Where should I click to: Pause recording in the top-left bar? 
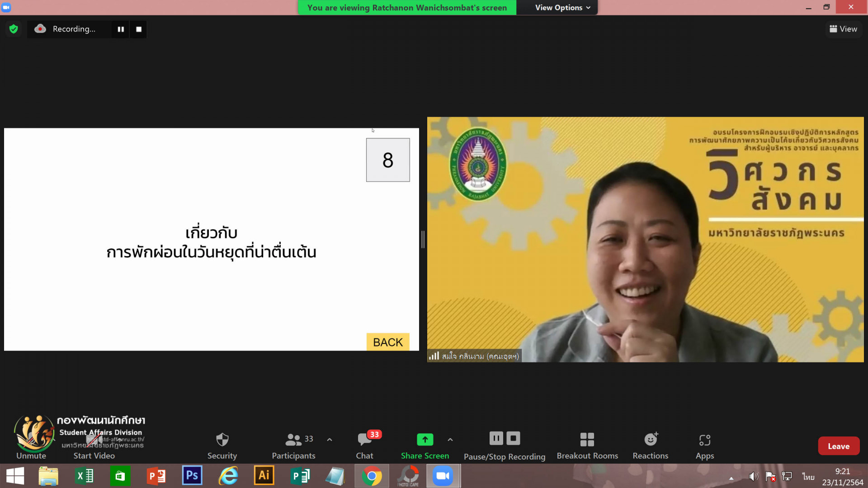[x=121, y=29]
